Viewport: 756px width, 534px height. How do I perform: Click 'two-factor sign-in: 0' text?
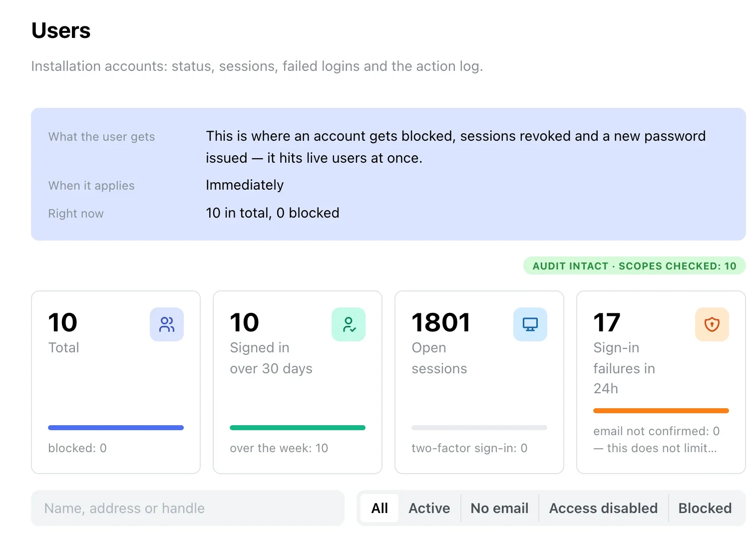469,448
